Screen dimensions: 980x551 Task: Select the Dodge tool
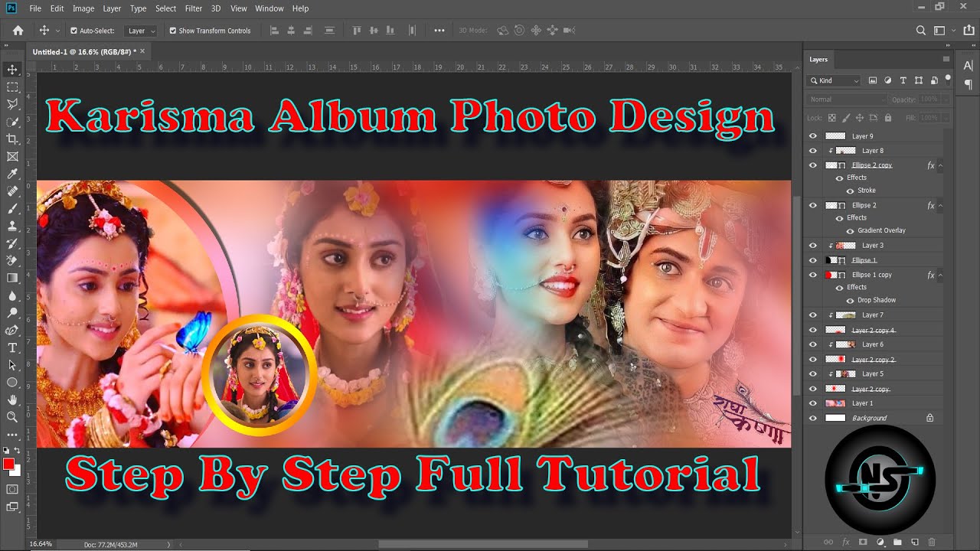[12, 312]
